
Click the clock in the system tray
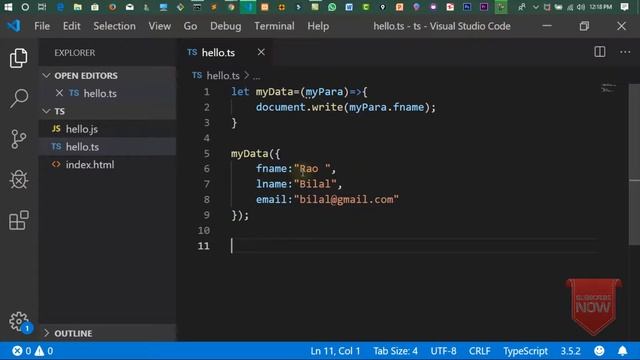point(600,7)
